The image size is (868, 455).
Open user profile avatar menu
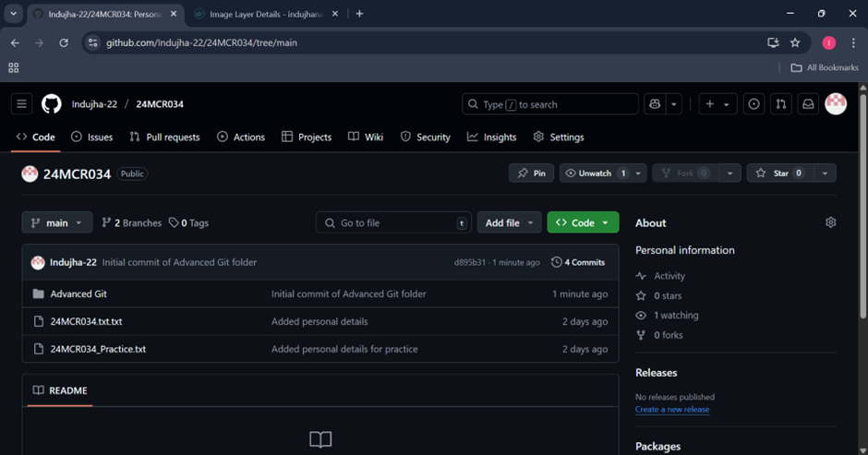836,104
